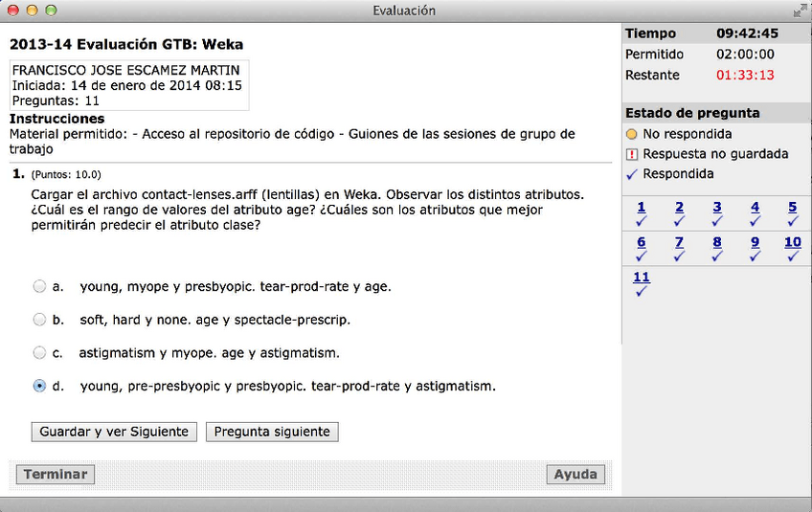
Task: Go to question 1 link
Action: coord(642,208)
